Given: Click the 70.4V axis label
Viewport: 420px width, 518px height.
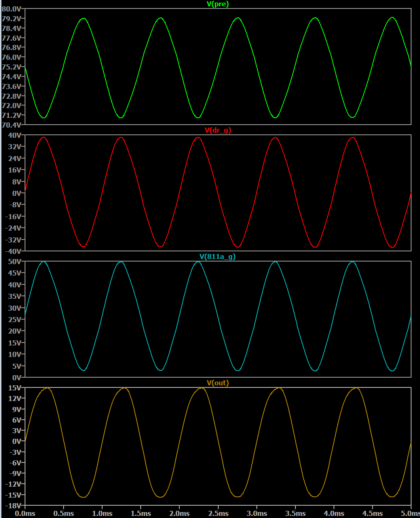Looking at the screenshot, I should tap(12, 125).
